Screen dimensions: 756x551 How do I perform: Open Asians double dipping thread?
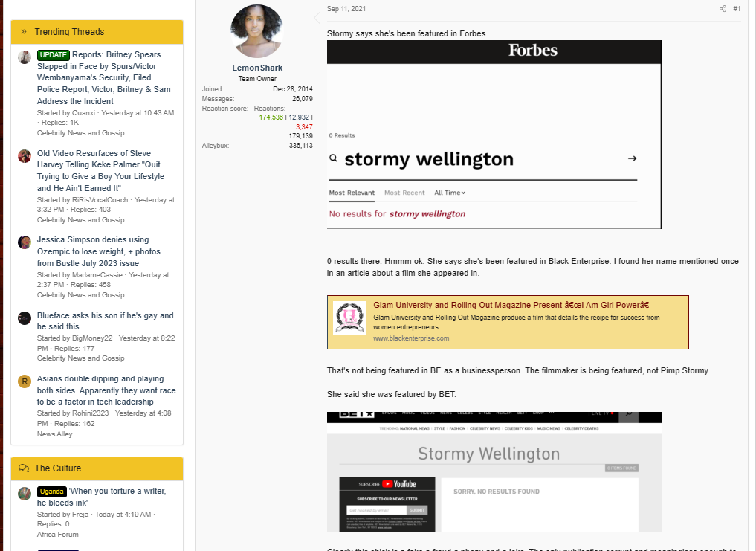106,390
